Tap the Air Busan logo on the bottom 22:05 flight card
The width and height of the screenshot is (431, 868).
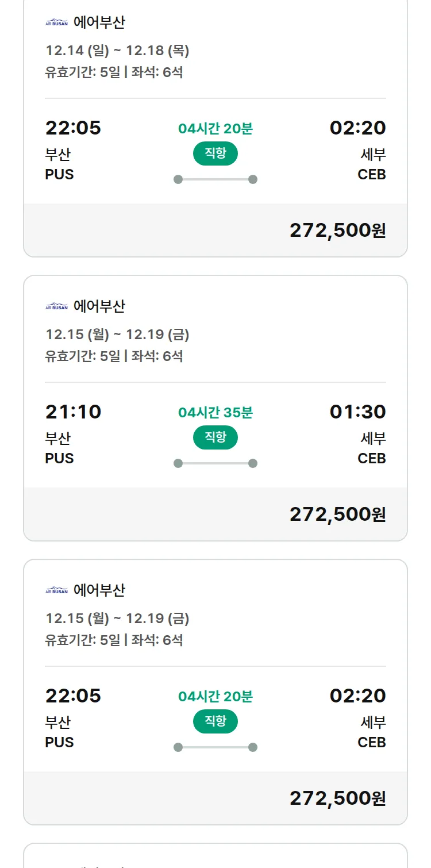[56, 591]
